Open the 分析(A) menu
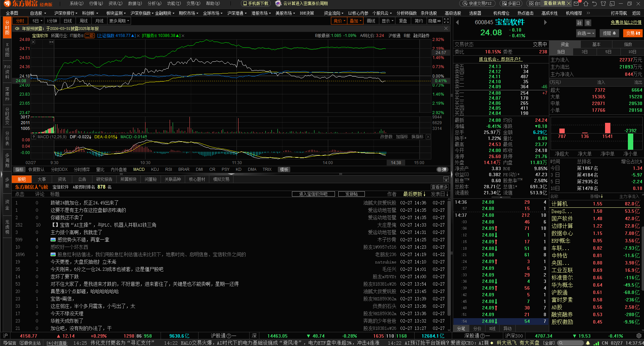Screen dimensions: 644x346 click(155, 3)
